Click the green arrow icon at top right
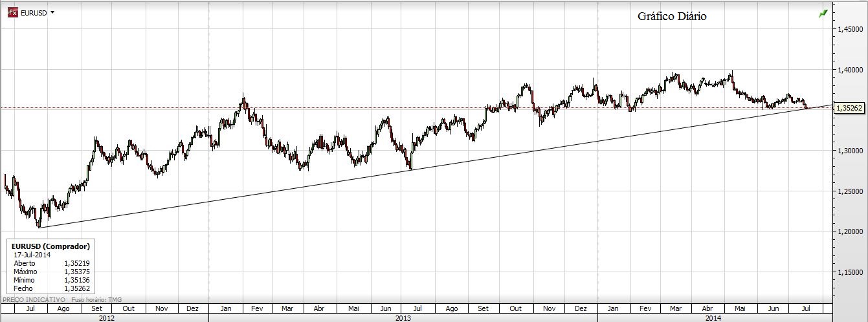868x322 pixels. point(823,14)
